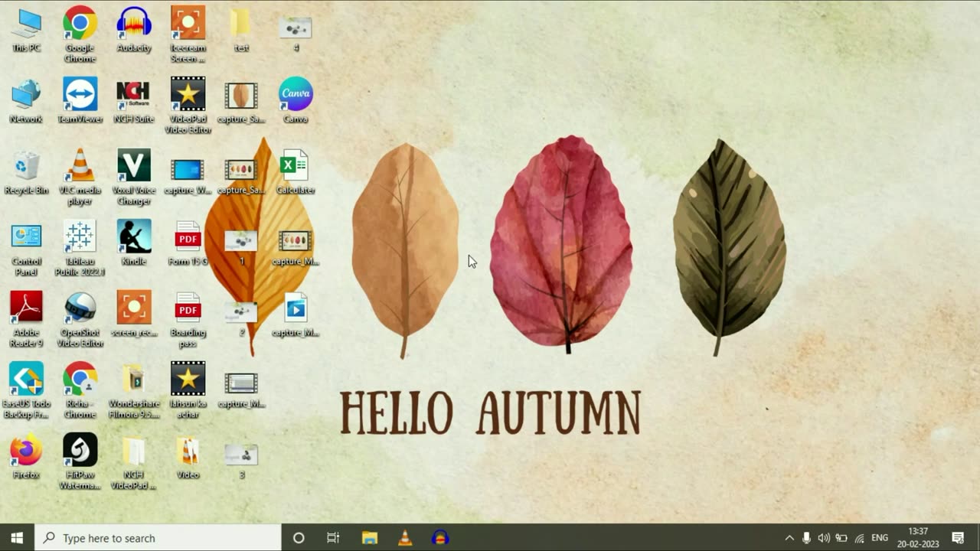Viewport: 980px width, 551px height.
Task: Click the Control Panel desktop icon
Action: coord(26,248)
